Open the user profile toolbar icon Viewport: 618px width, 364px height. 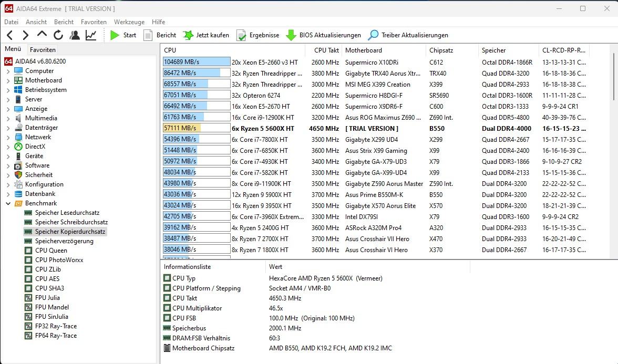coord(75,35)
